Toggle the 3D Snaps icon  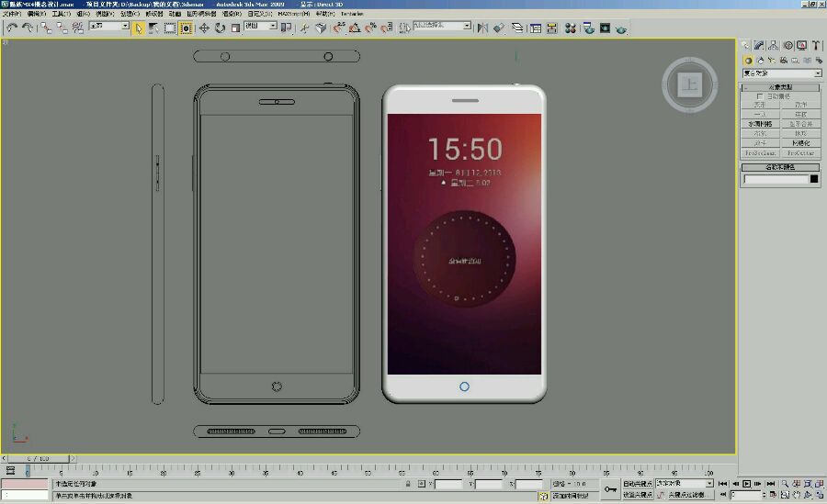coord(339,28)
